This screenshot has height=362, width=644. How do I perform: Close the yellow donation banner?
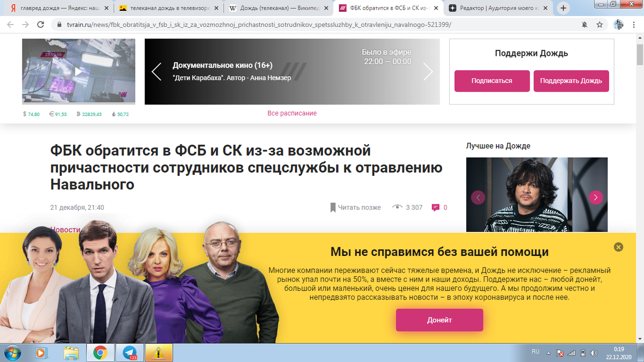click(x=618, y=247)
